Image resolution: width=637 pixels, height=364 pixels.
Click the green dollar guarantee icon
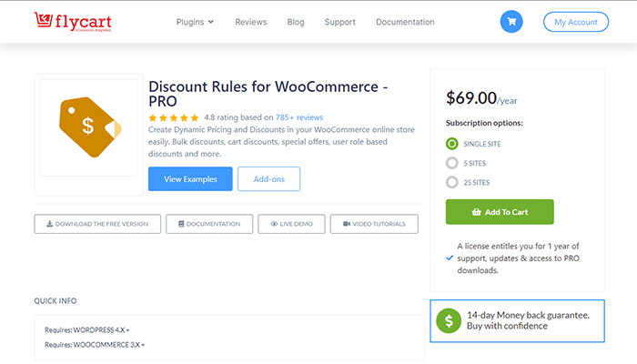[449, 321]
